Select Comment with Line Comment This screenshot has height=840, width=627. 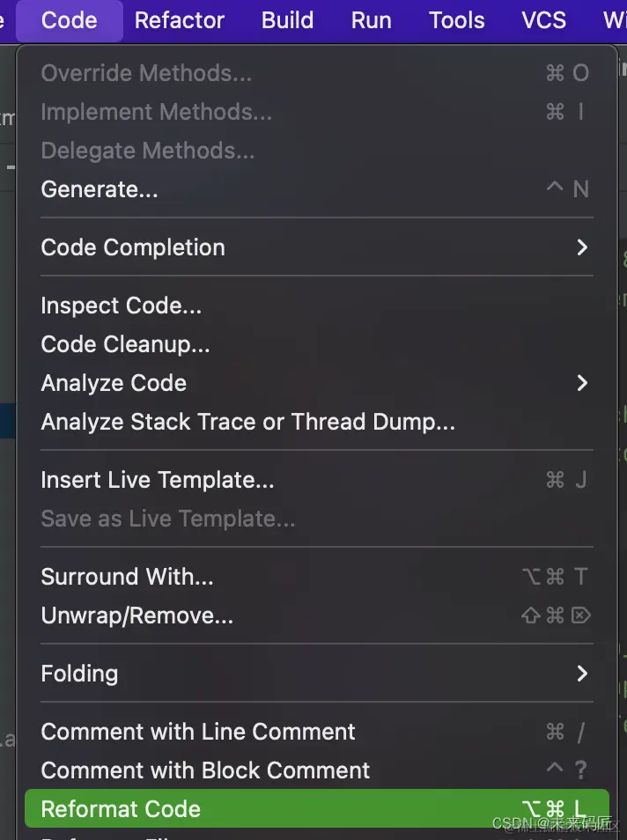point(198,732)
